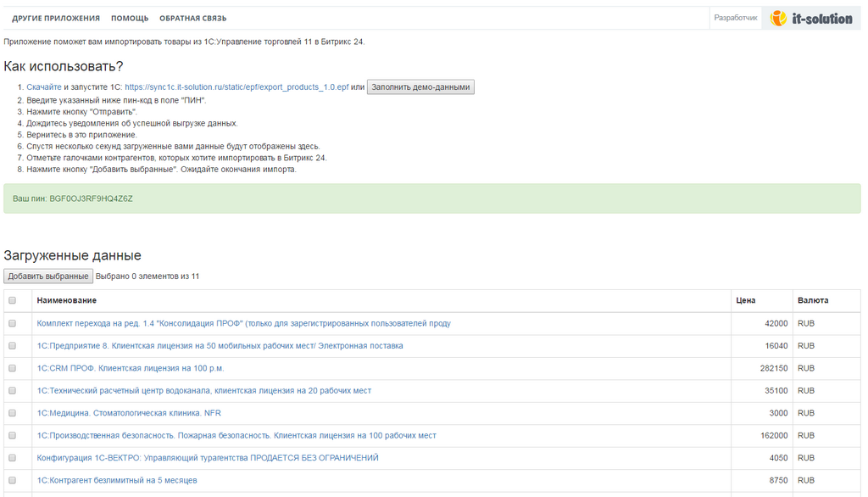Open the export_products_1.0.epf URL link
The height and width of the screenshot is (497, 868).
[237, 87]
